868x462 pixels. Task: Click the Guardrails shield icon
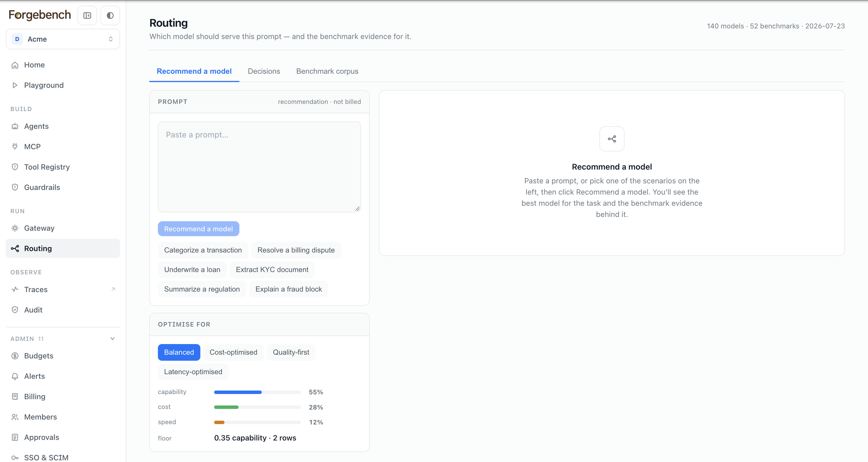click(x=15, y=187)
